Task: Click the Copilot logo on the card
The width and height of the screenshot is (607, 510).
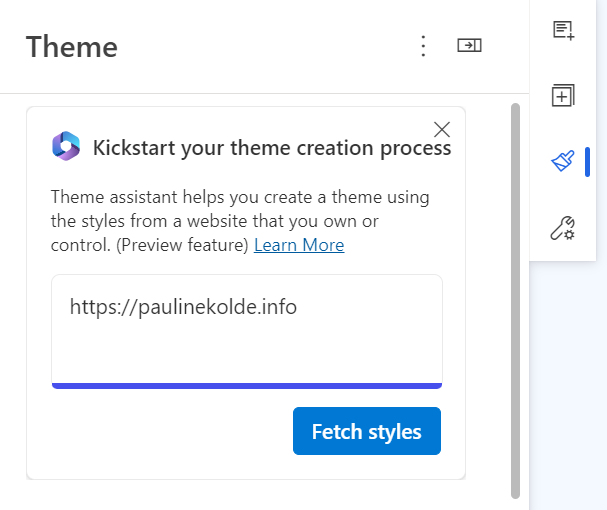Action: coord(66,147)
